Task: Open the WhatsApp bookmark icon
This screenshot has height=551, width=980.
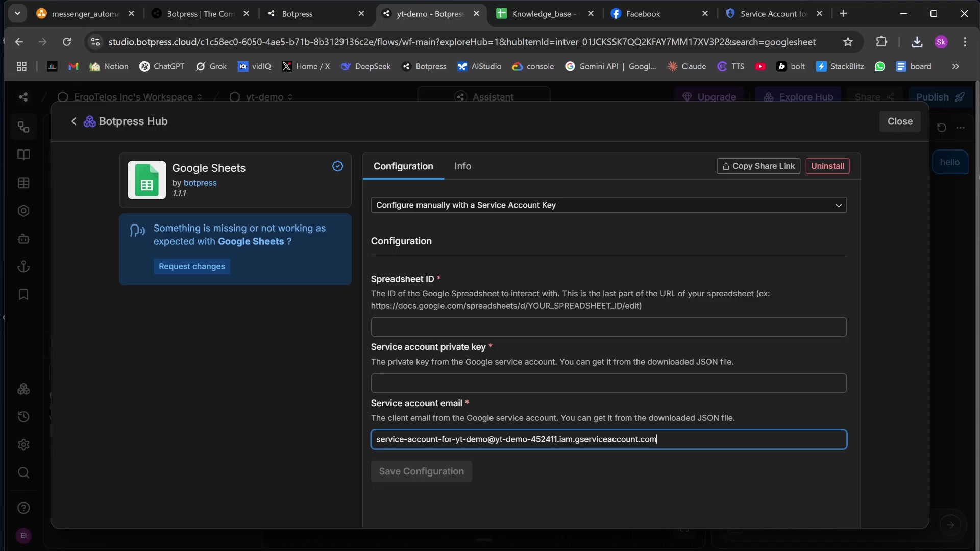Action: pyautogui.click(x=880, y=66)
